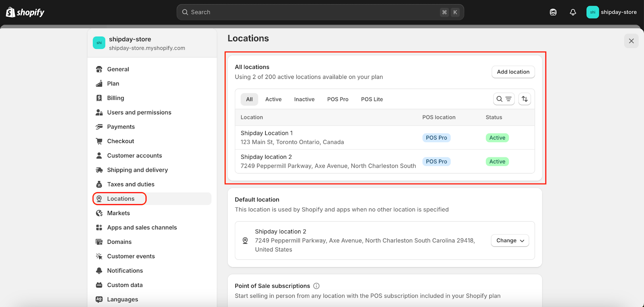The image size is (644, 307).
Task: Click the Location column header
Action: (x=252, y=117)
